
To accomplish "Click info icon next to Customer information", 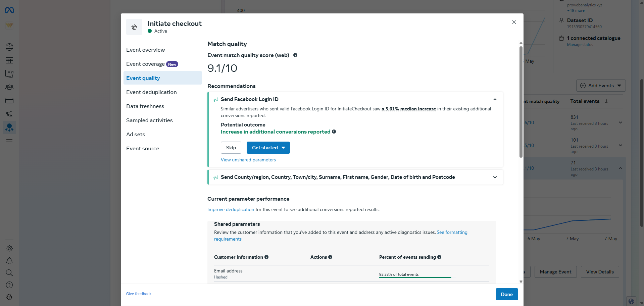I will [266, 257].
